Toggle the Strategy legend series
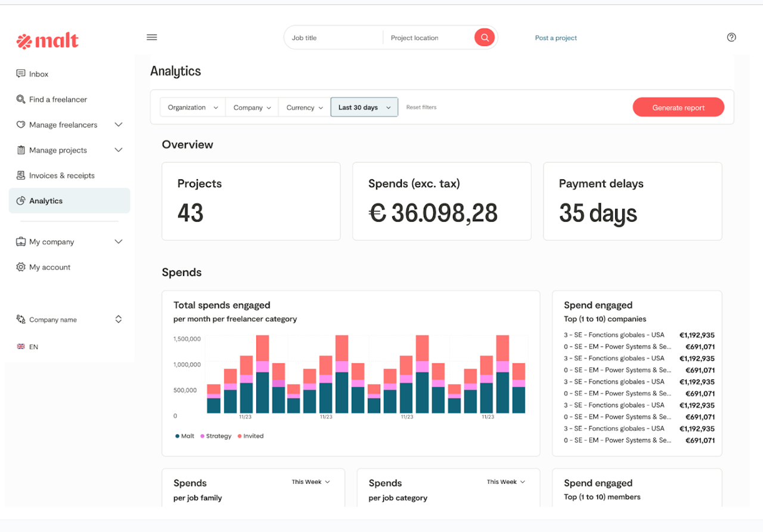This screenshot has height=532, width=763. (x=215, y=436)
